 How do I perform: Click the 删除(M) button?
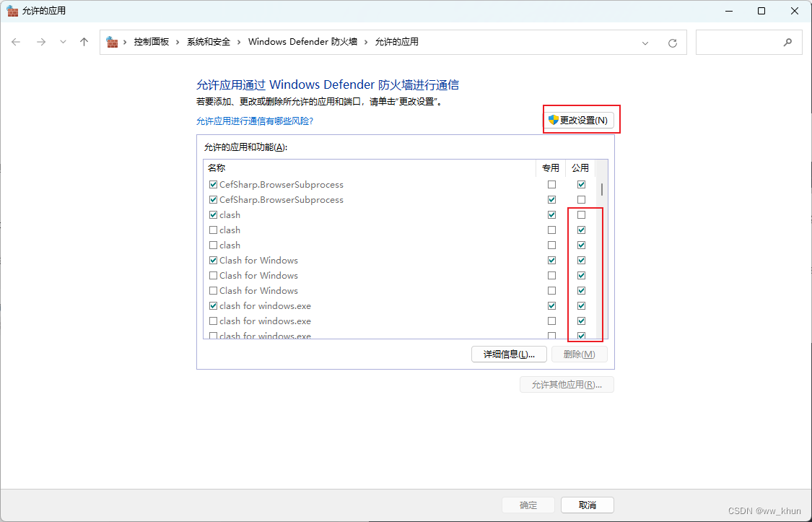pos(579,354)
